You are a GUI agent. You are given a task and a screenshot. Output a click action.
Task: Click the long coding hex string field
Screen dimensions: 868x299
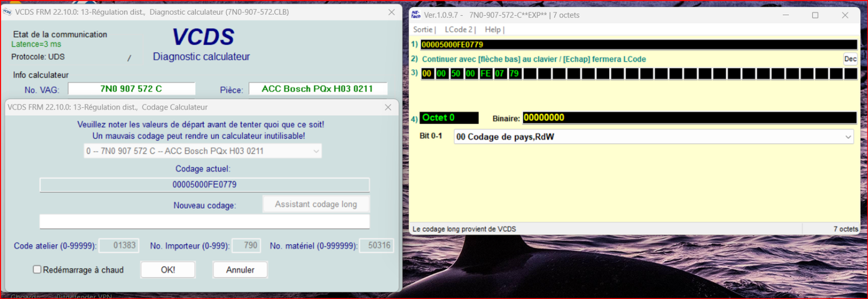(638, 44)
